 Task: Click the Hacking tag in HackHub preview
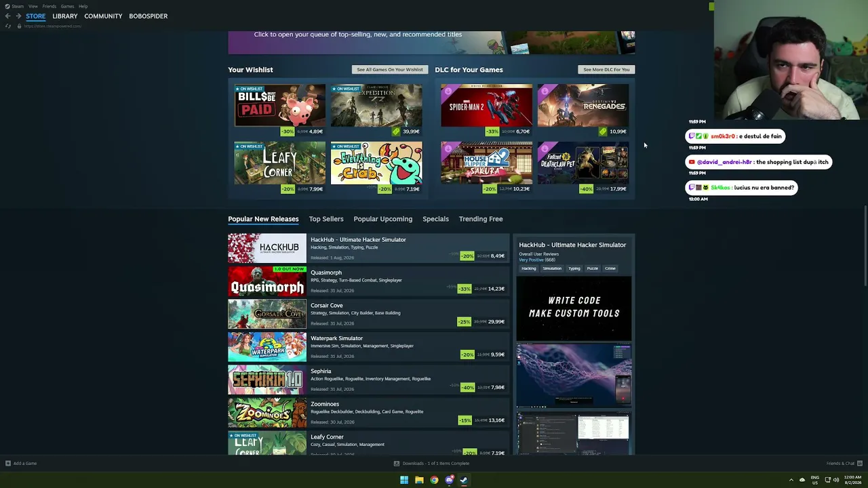click(529, 268)
